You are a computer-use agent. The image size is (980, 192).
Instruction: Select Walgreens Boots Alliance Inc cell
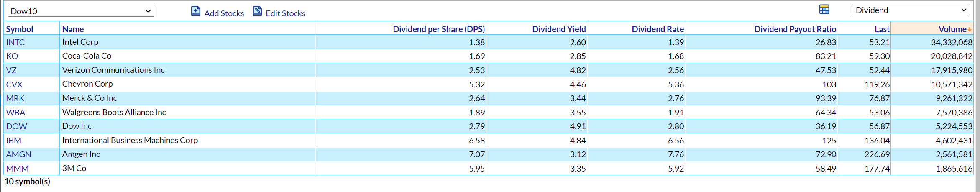(x=187, y=112)
